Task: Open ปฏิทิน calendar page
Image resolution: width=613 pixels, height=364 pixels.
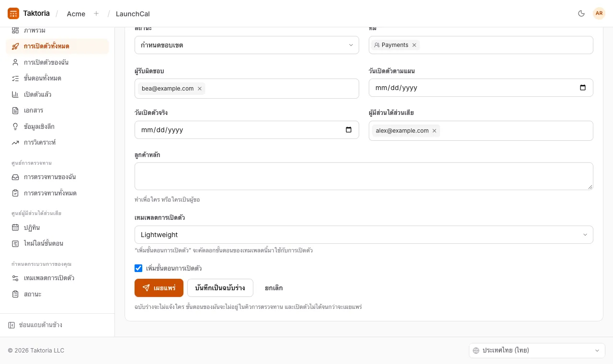Action: tap(57, 227)
